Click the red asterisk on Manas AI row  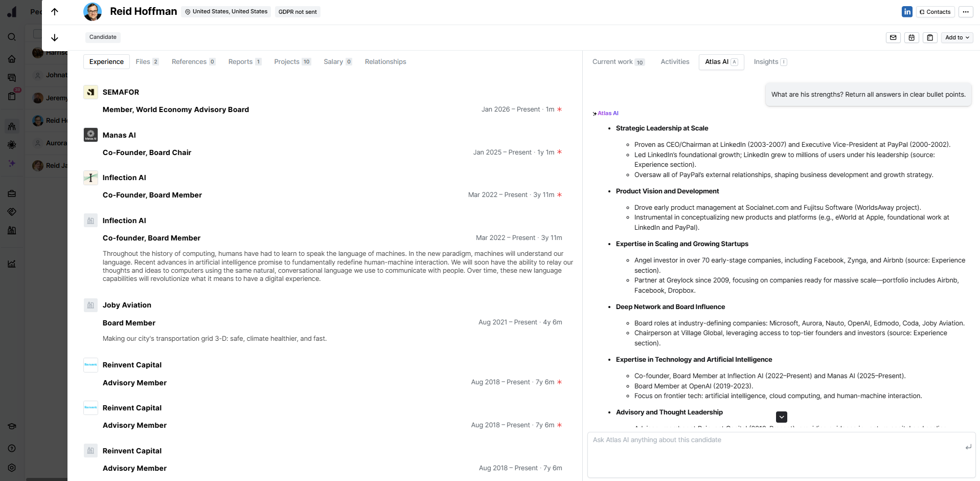click(559, 152)
